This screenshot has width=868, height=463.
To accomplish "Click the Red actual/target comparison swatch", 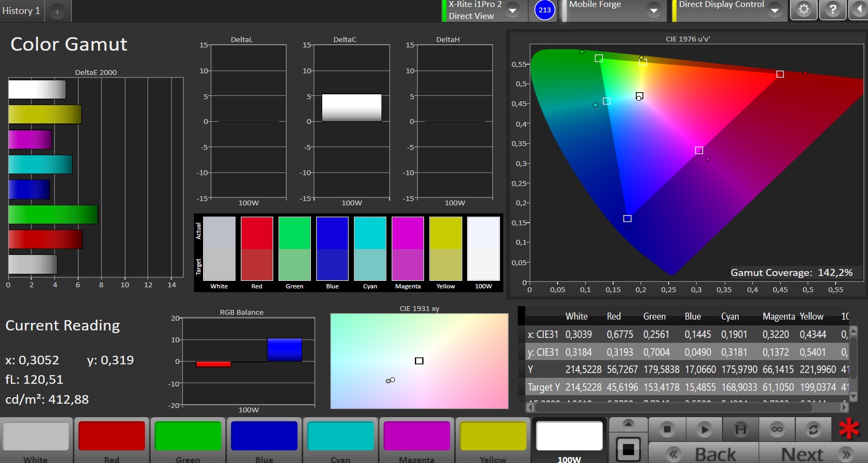I will coord(257,248).
